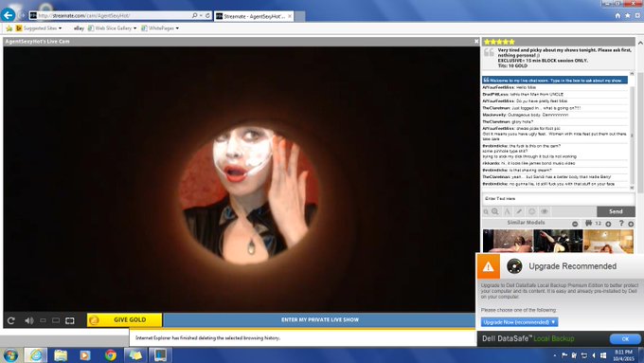This screenshot has width=644, height=363.
Task: Click the orange warning triangle in Dell popup
Action: click(x=489, y=266)
